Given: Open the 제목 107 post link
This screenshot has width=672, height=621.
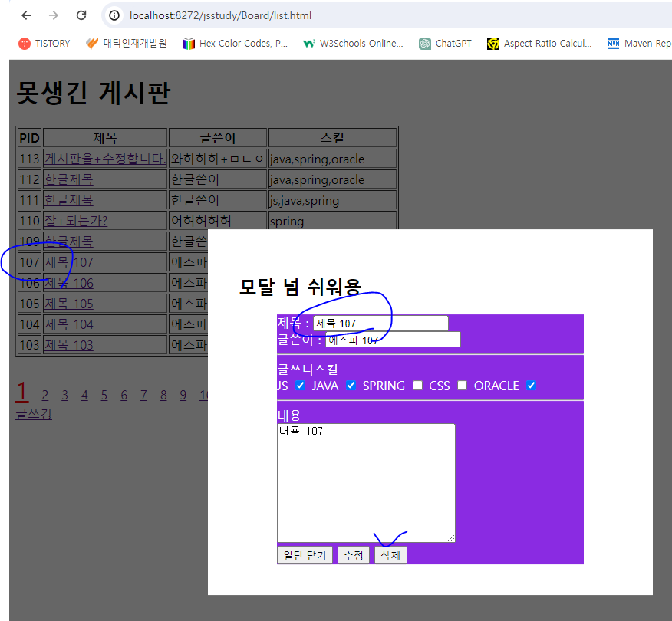Looking at the screenshot, I should tap(69, 262).
